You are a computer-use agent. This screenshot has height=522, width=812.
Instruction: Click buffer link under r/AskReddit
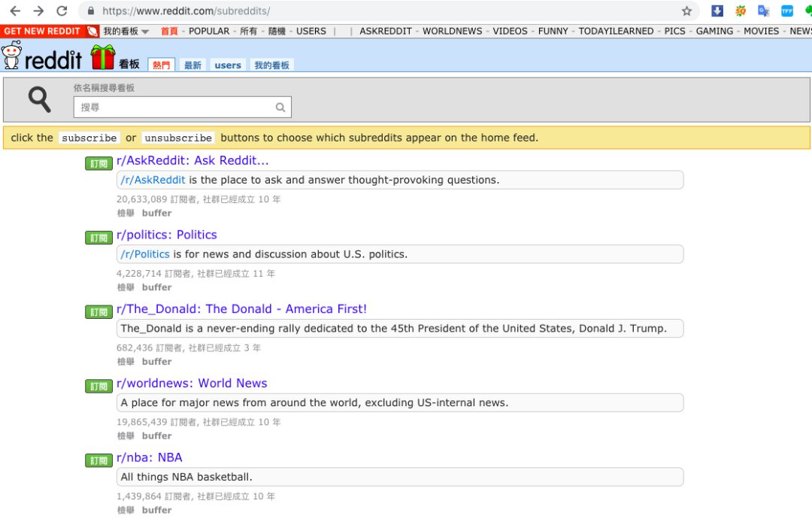(x=156, y=214)
